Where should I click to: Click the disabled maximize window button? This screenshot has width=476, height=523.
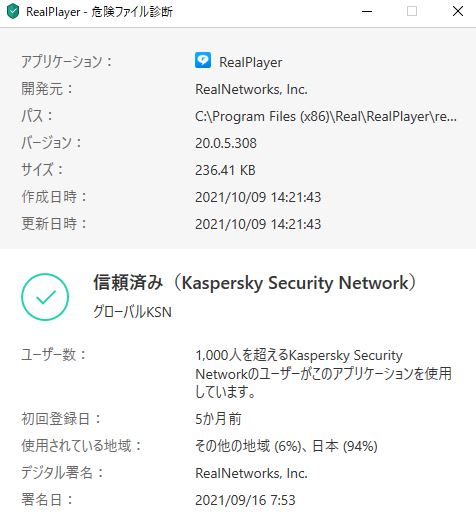412,11
